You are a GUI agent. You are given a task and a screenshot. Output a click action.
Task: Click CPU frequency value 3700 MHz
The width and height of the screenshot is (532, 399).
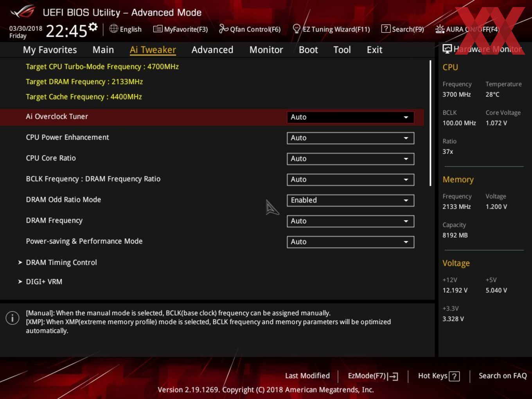click(x=457, y=94)
